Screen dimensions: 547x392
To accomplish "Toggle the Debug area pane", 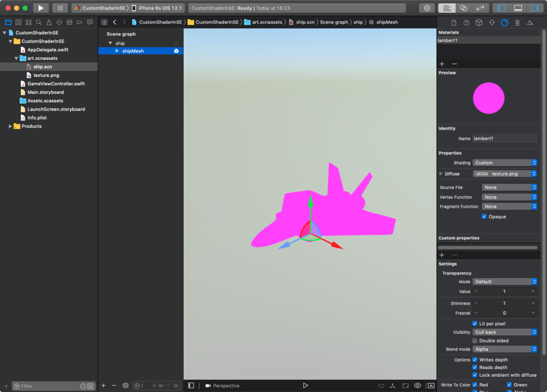I will coord(518,8).
